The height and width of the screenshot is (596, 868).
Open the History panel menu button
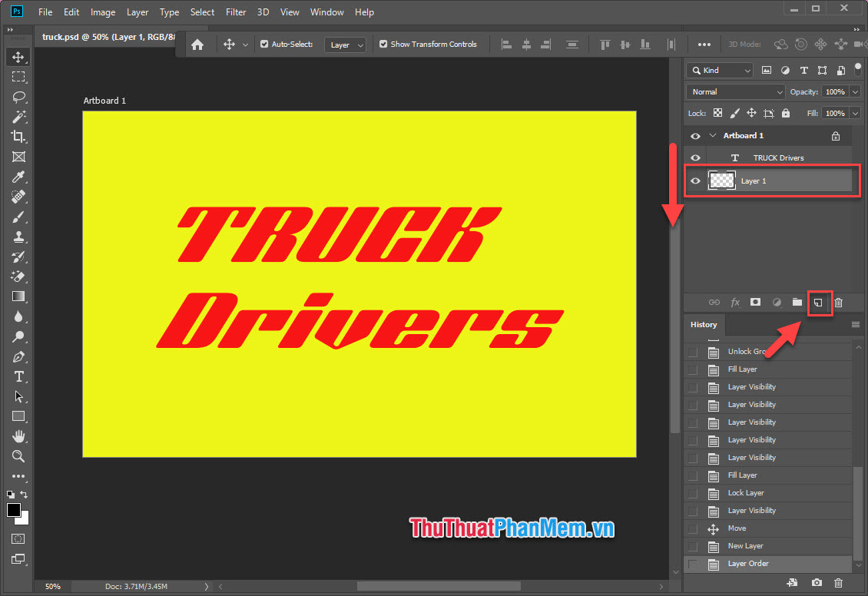tap(855, 324)
